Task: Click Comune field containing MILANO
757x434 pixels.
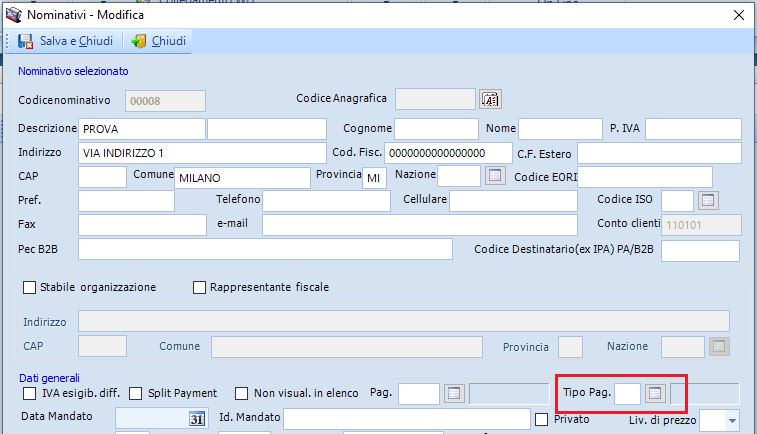Action: [x=242, y=178]
